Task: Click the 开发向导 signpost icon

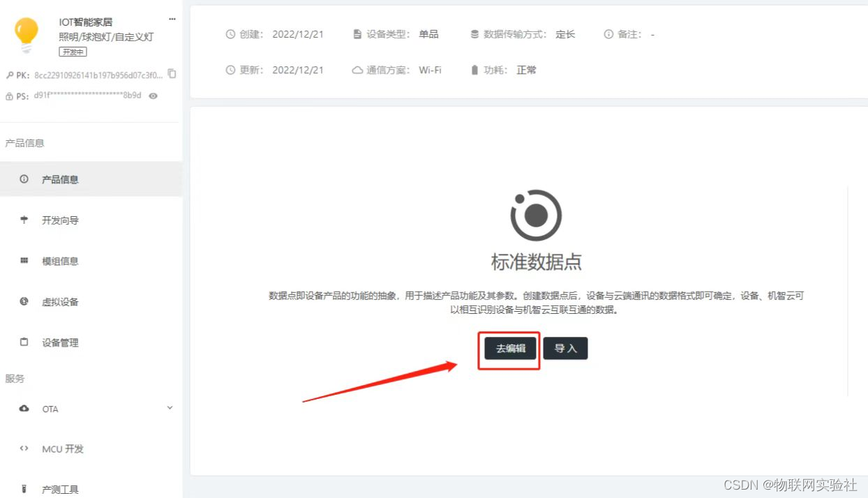Action: click(24, 220)
